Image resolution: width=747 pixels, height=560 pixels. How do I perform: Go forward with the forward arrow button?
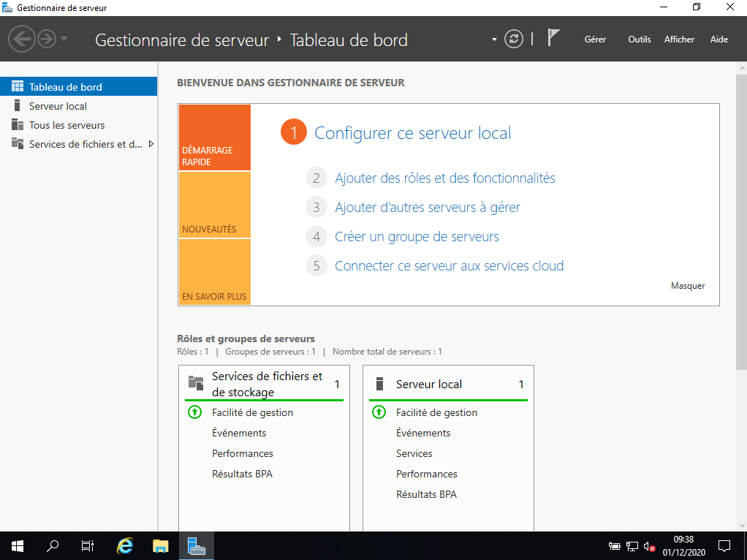pyautogui.click(x=47, y=39)
